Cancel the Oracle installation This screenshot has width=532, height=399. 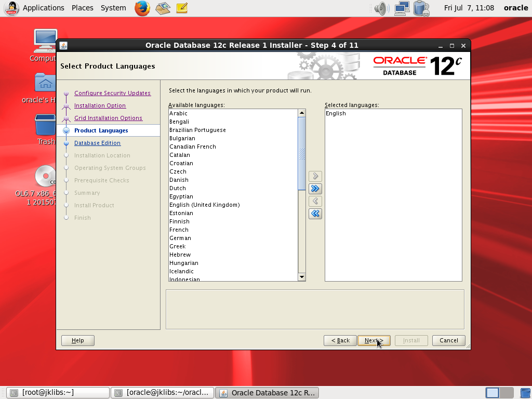(448, 340)
